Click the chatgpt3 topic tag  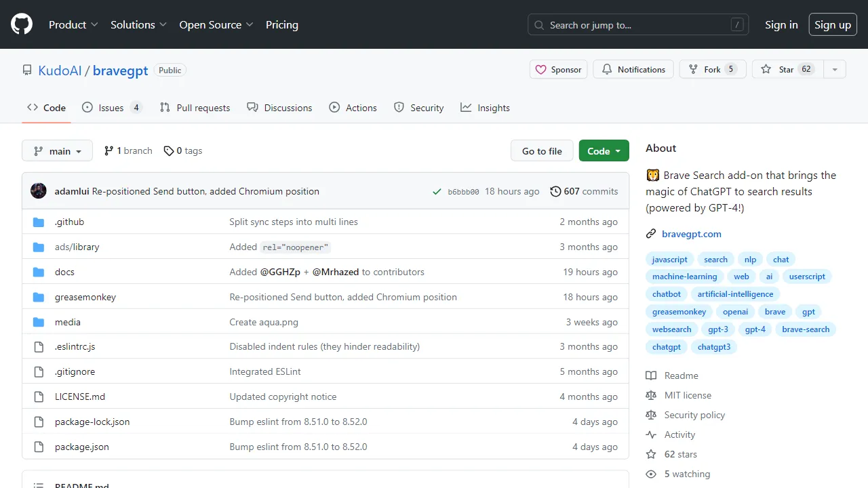pyautogui.click(x=714, y=347)
